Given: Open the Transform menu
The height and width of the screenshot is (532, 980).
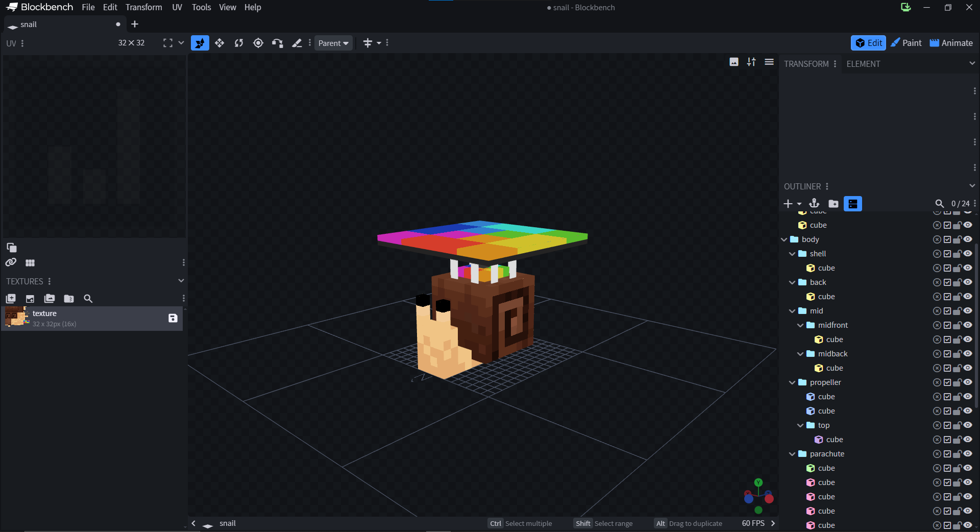Looking at the screenshot, I should (x=143, y=7).
